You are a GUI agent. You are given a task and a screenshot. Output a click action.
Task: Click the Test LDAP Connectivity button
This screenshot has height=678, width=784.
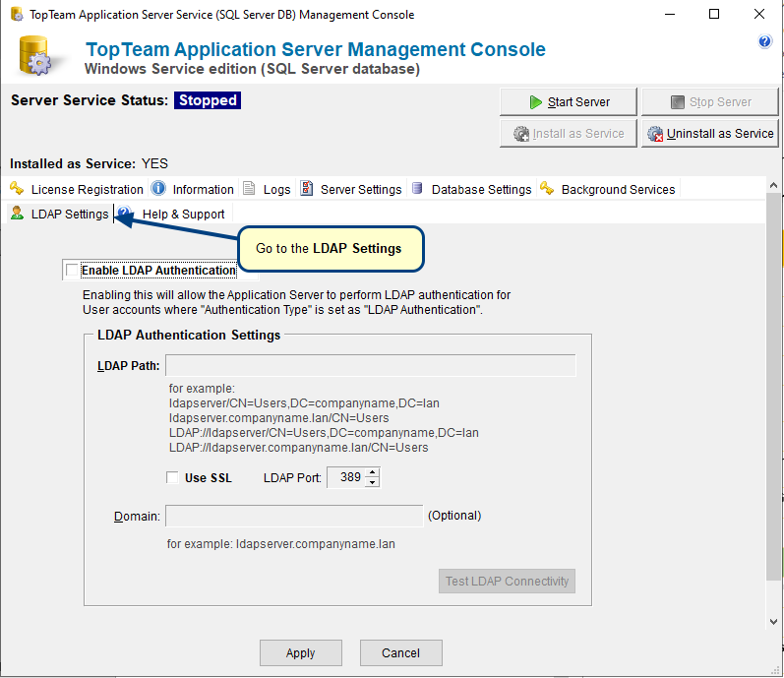point(507,581)
